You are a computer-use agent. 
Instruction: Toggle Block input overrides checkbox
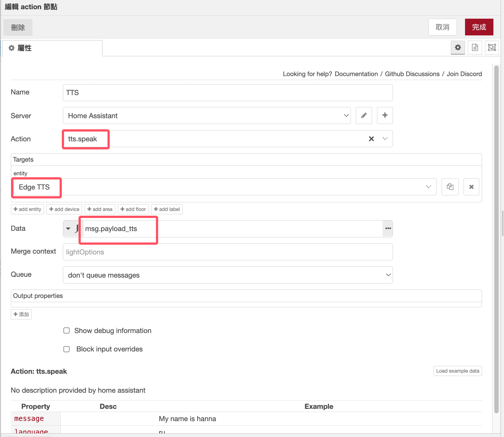pyautogui.click(x=67, y=349)
